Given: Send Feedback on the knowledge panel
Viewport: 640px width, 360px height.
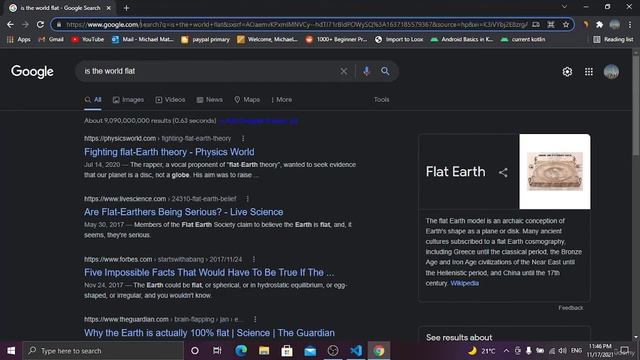Looking at the screenshot, I should pyautogui.click(x=571, y=308).
